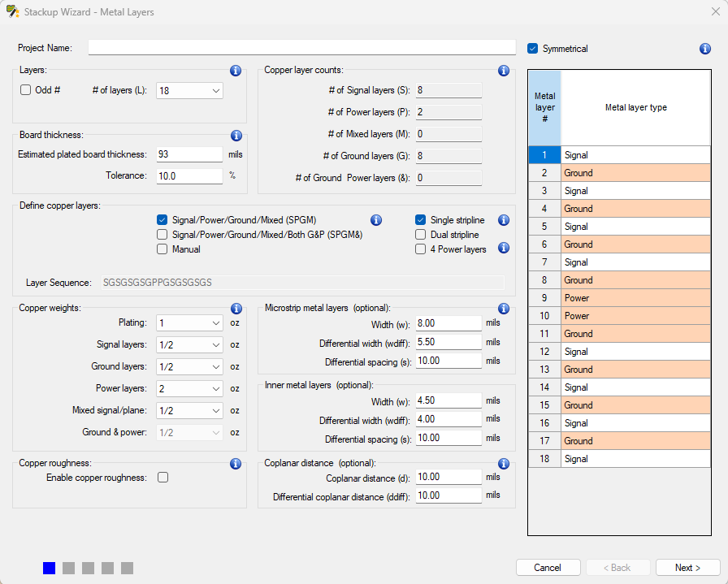Click Power type cell for layer 10

click(x=635, y=316)
